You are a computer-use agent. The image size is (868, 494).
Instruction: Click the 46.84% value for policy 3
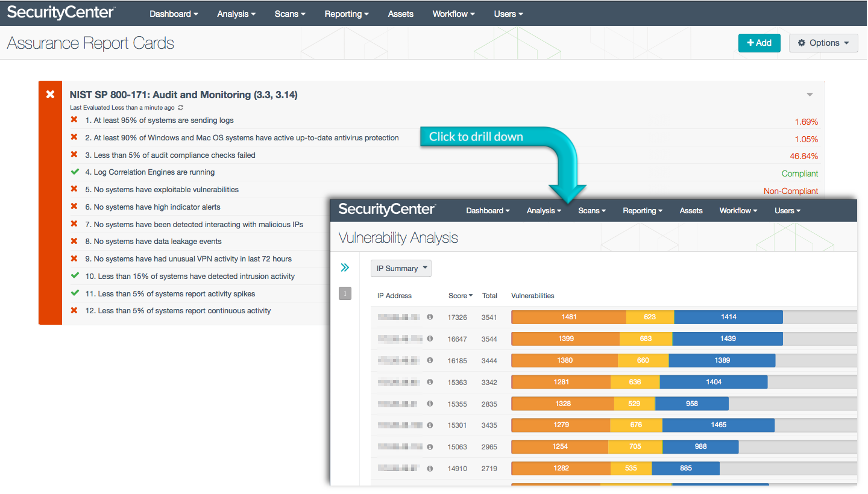804,156
